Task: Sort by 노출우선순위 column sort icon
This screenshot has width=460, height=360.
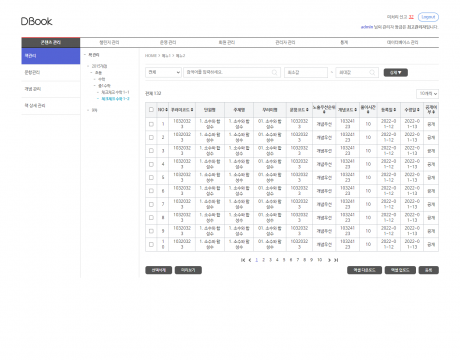Action: tap(324, 112)
